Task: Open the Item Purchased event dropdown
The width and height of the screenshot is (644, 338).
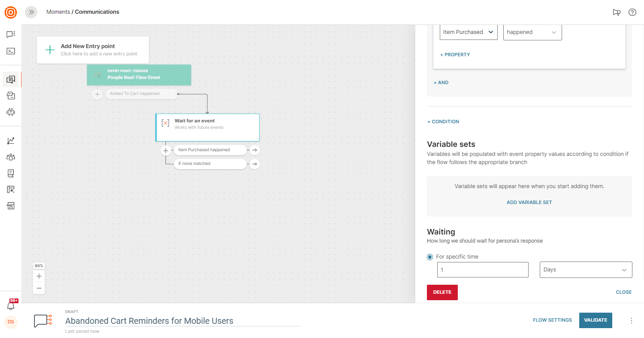Action: 468,32
